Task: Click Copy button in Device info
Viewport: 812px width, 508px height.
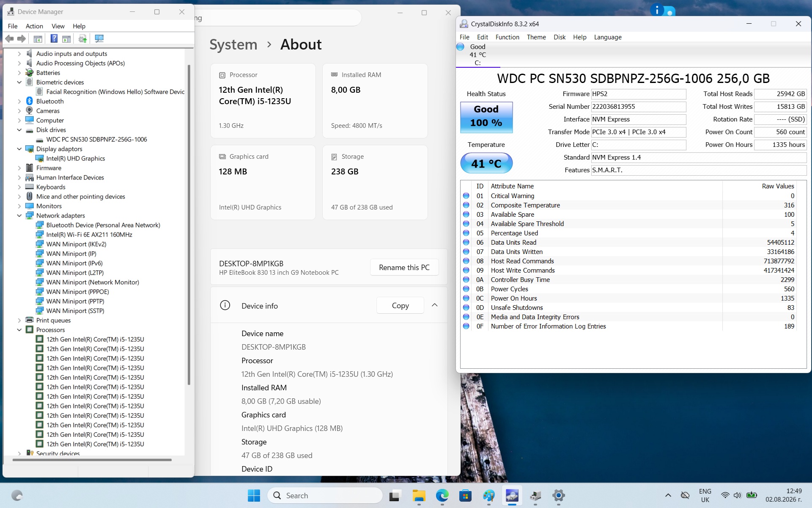Action: click(x=400, y=305)
